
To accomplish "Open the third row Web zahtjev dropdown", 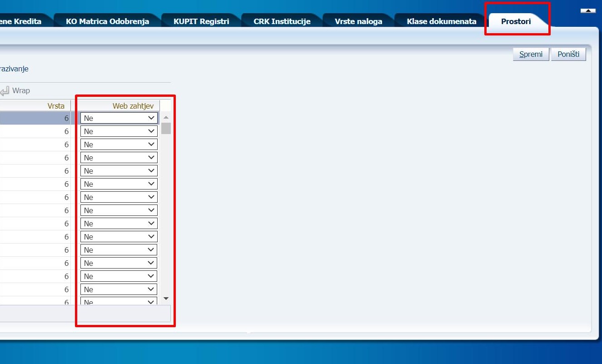I will (x=119, y=145).
